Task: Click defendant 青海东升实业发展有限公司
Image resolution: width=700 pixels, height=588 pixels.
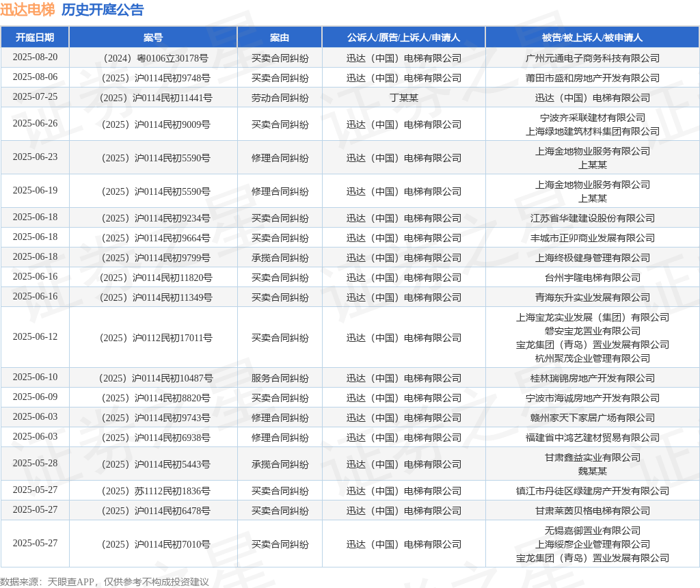Action: (x=593, y=297)
